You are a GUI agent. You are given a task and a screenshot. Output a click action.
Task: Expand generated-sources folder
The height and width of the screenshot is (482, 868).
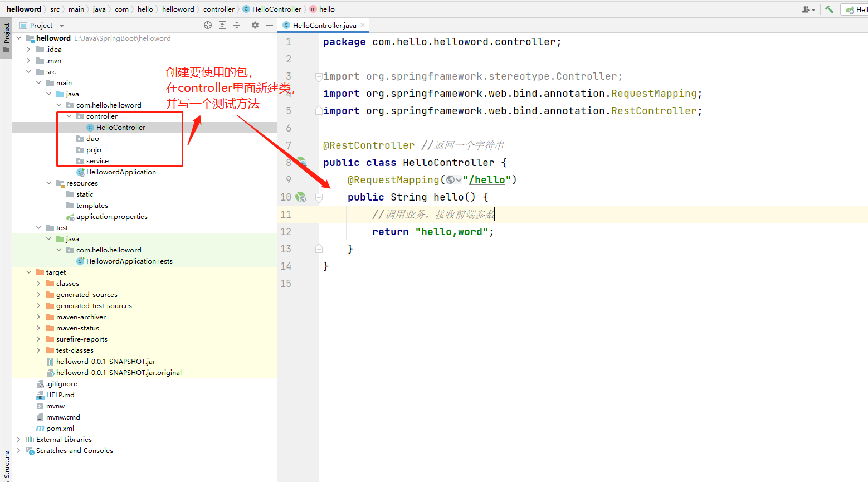[39, 295]
